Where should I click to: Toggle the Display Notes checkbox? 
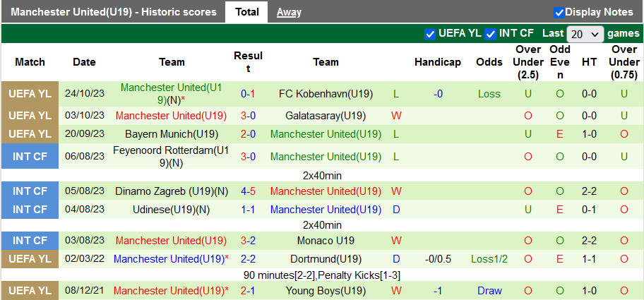coord(559,12)
